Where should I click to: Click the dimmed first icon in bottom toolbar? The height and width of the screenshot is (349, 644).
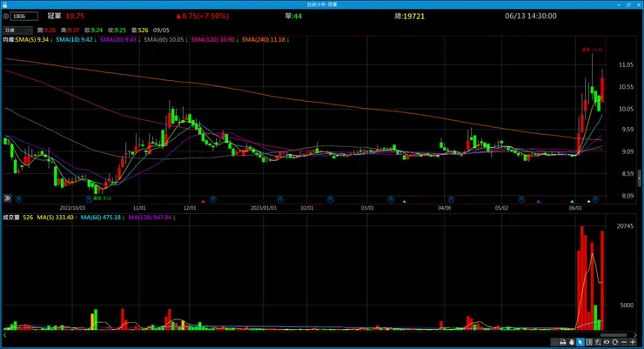coord(554,342)
